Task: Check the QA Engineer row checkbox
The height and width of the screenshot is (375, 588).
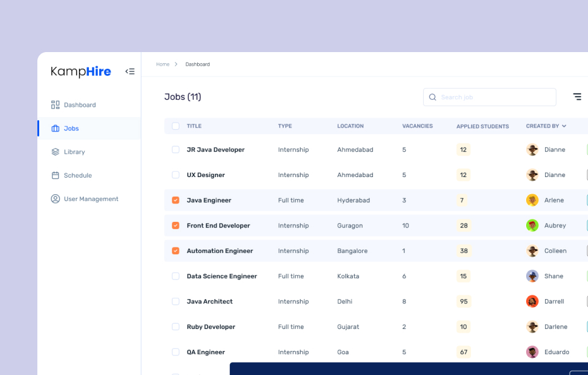Action: tap(176, 352)
